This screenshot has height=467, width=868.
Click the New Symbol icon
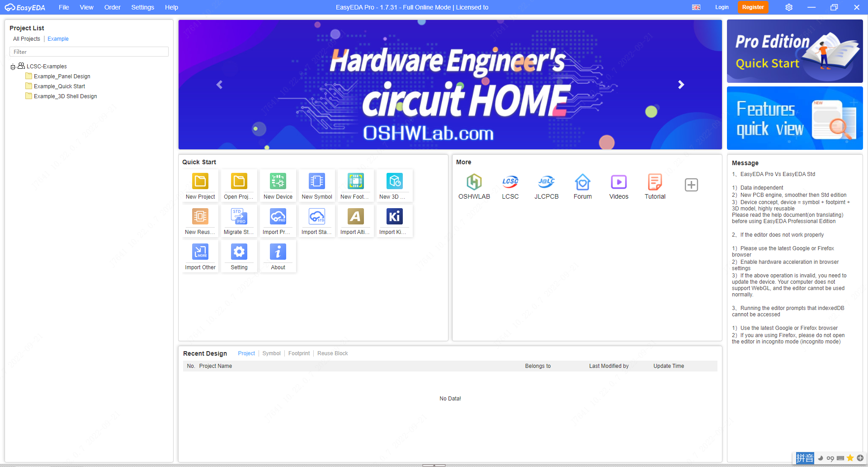tap(317, 181)
